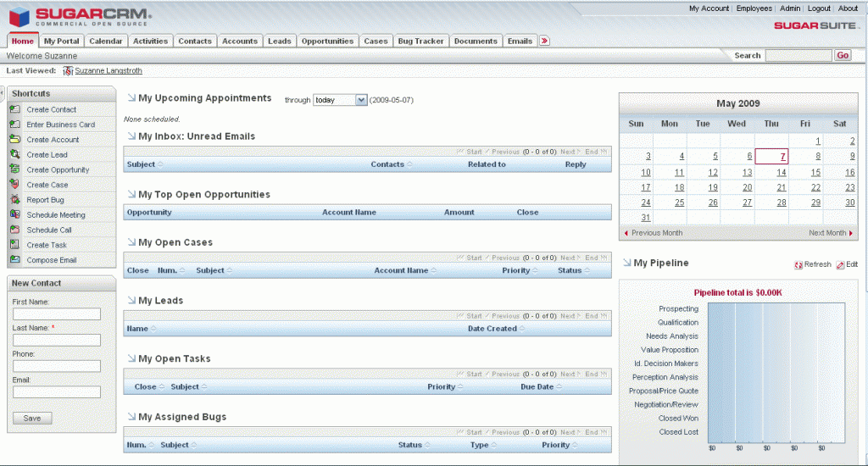
Task: Collapse the My Upcoming Appointments section arrow
Action: click(131, 97)
